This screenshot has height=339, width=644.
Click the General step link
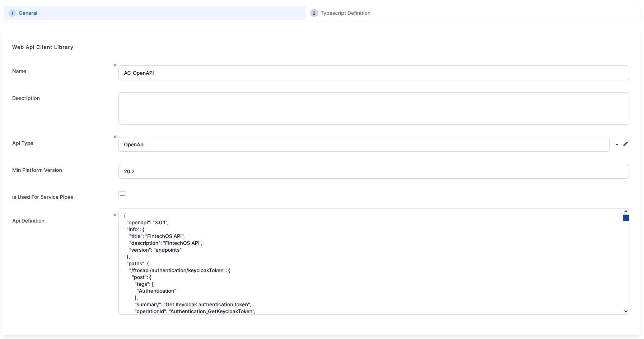28,13
